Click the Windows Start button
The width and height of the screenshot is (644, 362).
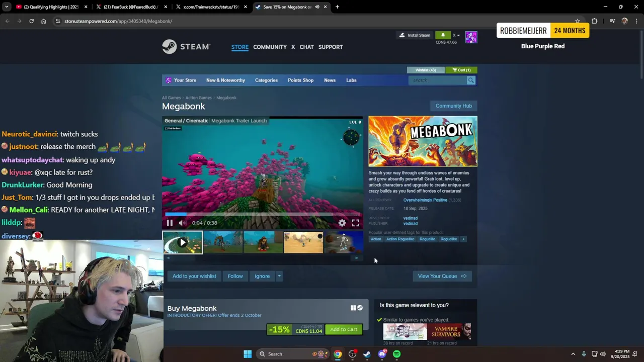pos(248,354)
